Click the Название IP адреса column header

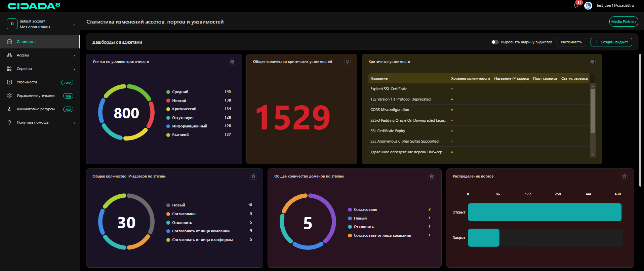511,78
